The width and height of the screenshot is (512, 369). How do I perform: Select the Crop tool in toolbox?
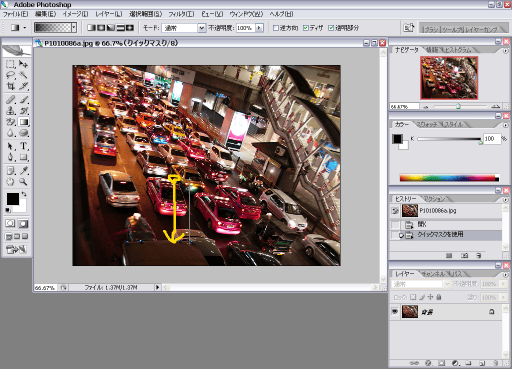coord(11,86)
